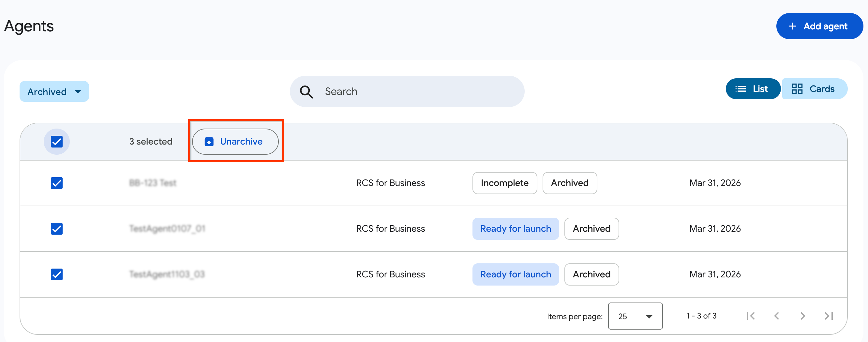Expand the 25 items selector arrow

(x=649, y=316)
